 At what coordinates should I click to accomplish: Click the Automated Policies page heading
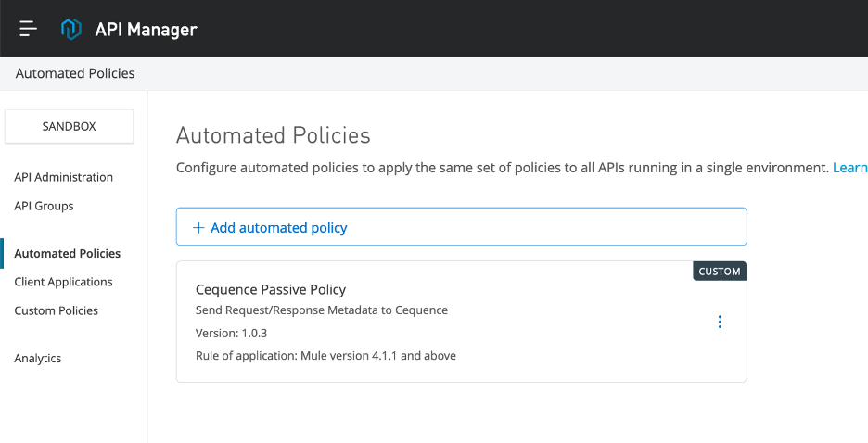(x=274, y=135)
